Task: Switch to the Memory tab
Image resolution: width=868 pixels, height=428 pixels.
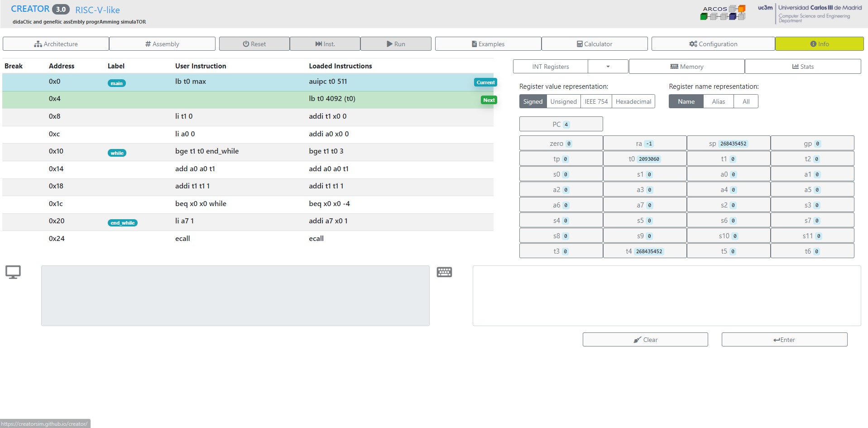Action: coord(686,67)
